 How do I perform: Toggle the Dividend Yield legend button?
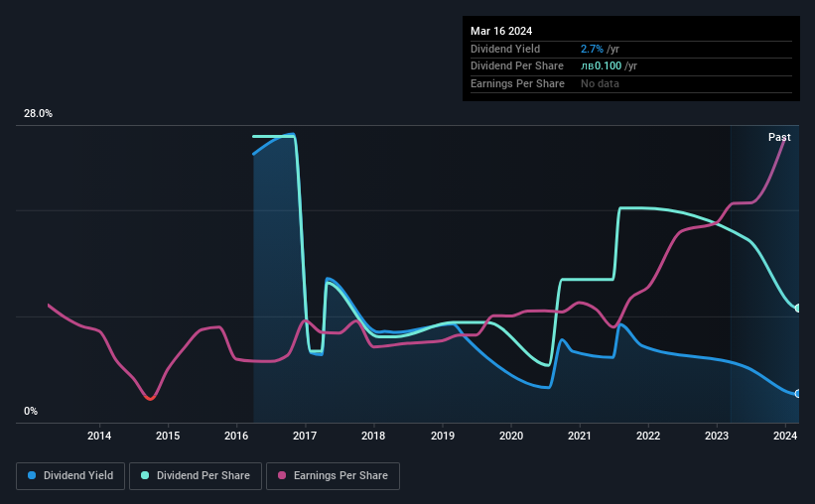tap(70, 476)
